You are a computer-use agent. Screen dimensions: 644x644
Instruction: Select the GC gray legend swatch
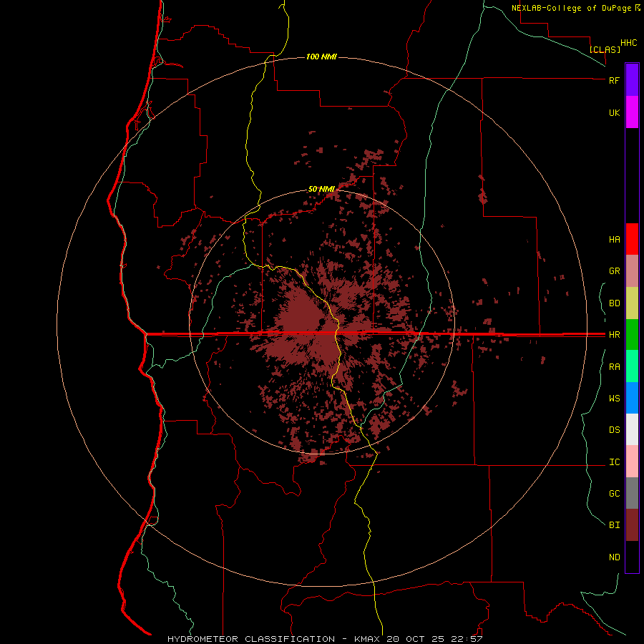point(632,493)
